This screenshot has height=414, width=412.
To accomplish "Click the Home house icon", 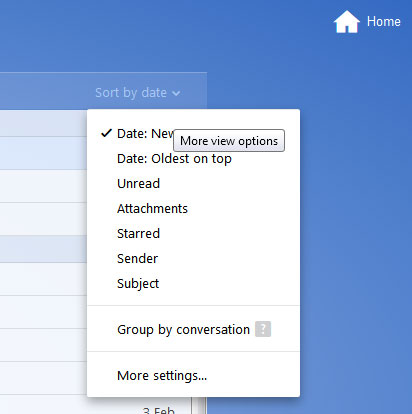I will pyautogui.click(x=347, y=22).
